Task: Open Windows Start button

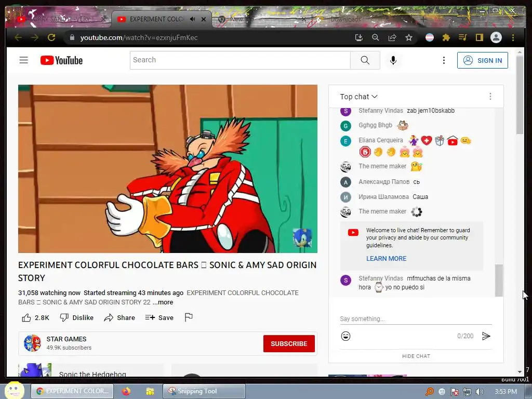Action: (x=14, y=390)
